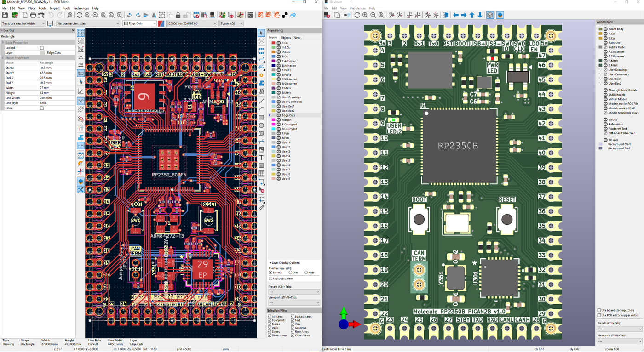Screen dimensions: 644x352
Task: Open Preferences menu in 3D Viewer
Action: pyautogui.click(x=358, y=8)
